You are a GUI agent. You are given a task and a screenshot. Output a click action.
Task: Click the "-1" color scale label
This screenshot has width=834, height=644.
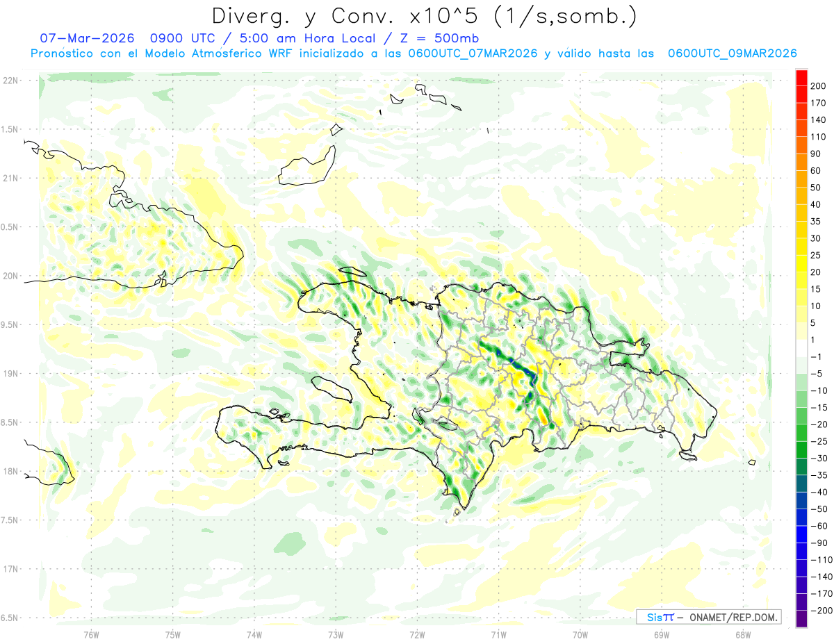817,356
